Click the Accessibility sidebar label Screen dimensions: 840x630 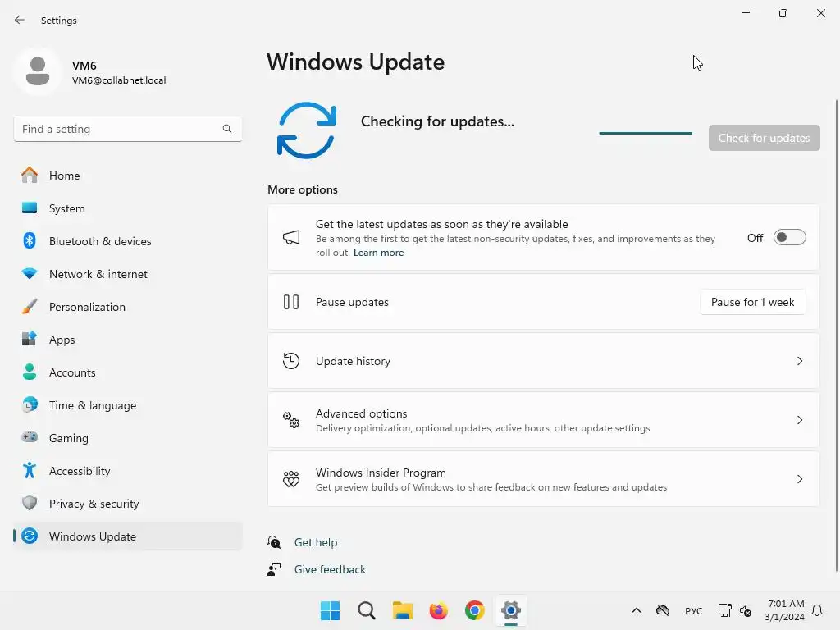[x=80, y=471]
